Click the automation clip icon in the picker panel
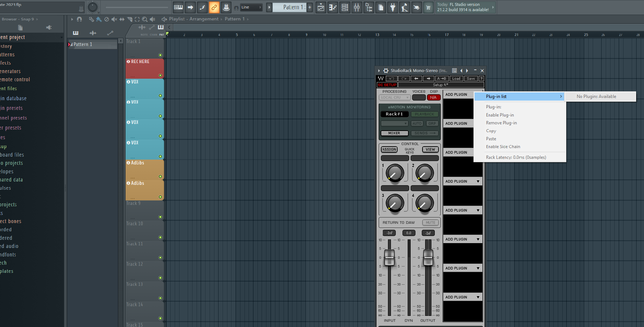This screenshot has width=644, height=327. click(110, 33)
